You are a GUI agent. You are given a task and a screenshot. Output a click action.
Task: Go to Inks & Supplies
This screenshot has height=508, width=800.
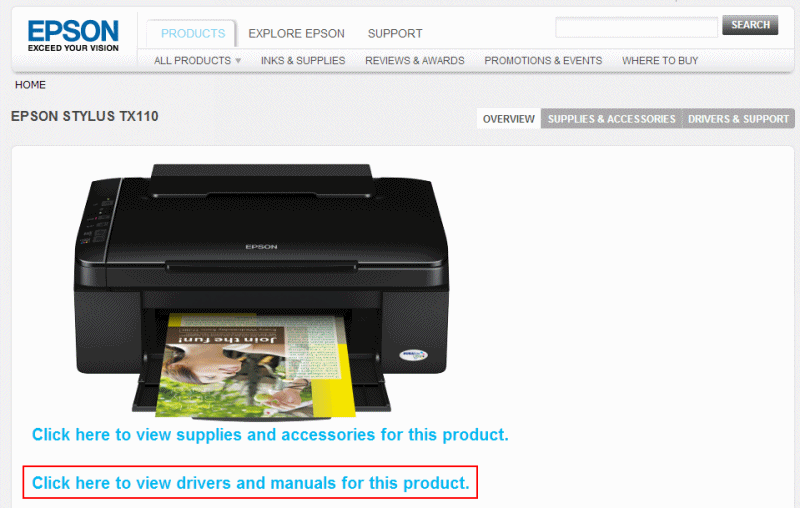click(303, 61)
